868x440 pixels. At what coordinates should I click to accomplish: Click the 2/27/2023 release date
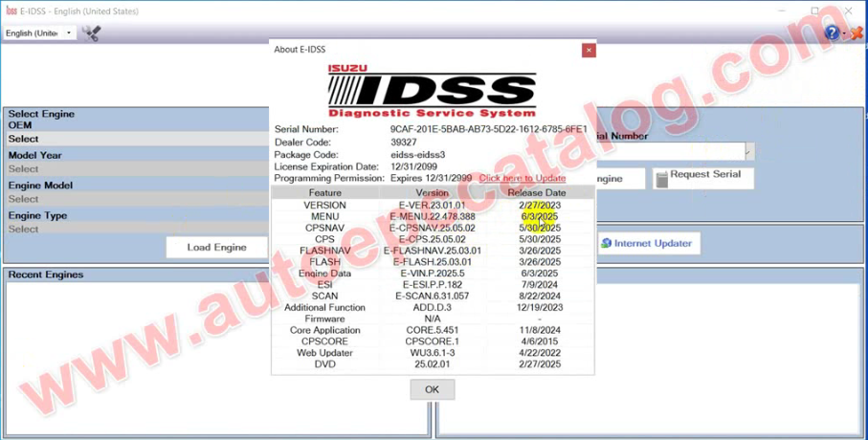click(539, 206)
